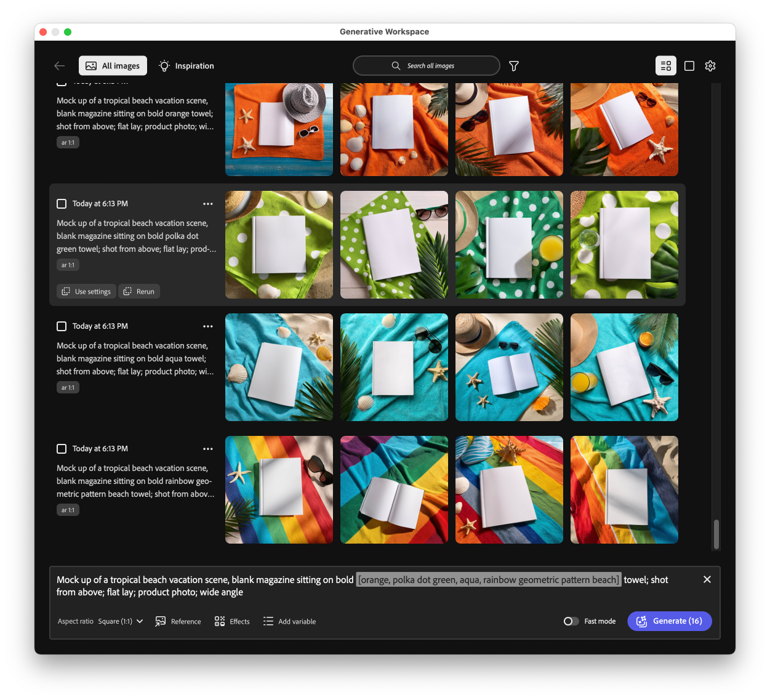Select the polka dot green towel generation checkbox
The image size is (770, 700).
click(x=62, y=203)
